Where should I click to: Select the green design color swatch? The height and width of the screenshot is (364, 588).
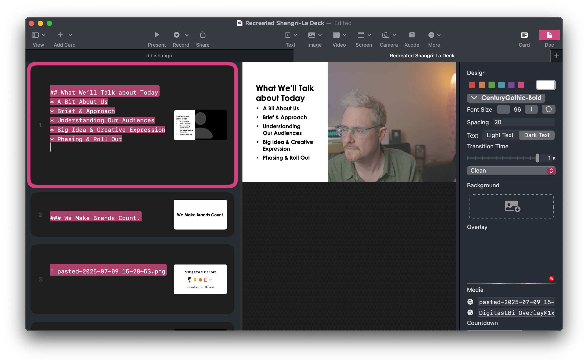pos(491,85)
